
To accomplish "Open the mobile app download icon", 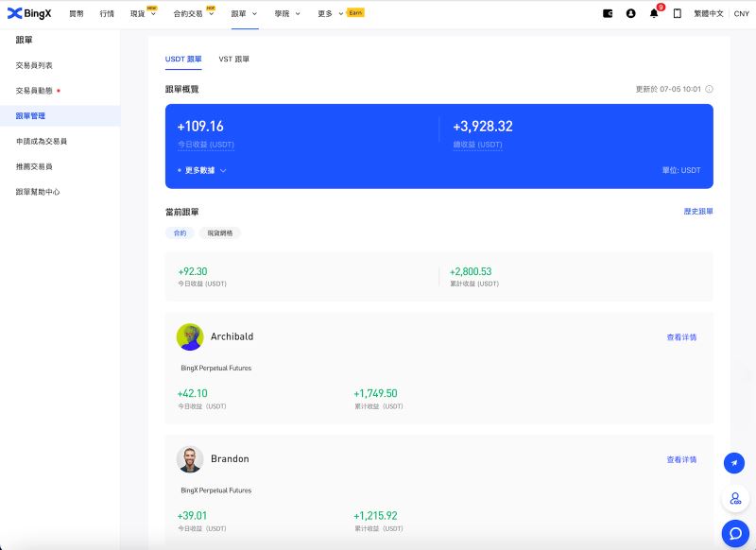I will tap(677, 13).
